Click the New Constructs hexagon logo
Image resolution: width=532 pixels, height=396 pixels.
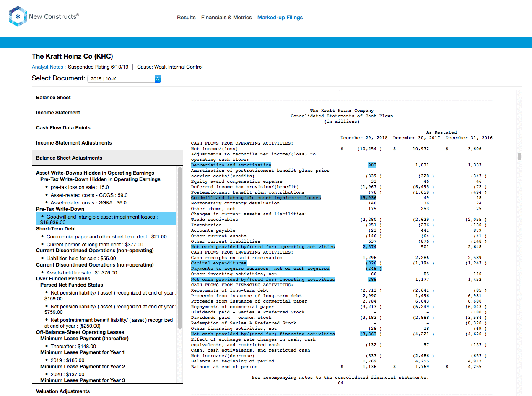point(18,16)
